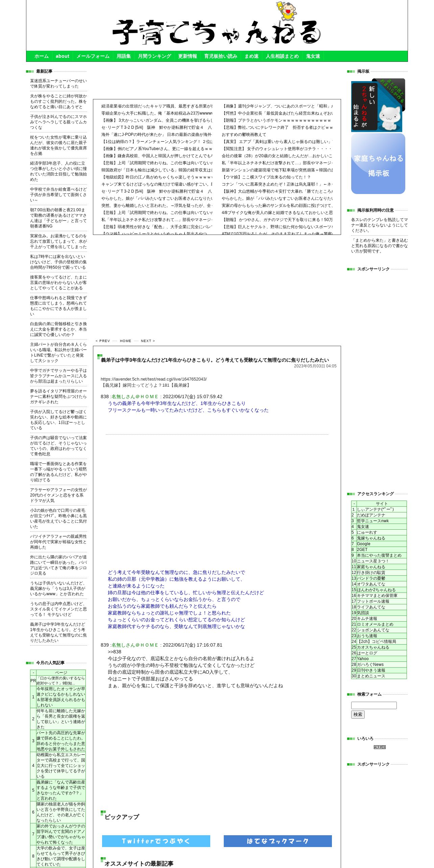Open 夫が株をやることに姉が recent article
Image resolution: width=434 pixels, height=868 pixels.
pyautogui.click(x=58, y=101)
